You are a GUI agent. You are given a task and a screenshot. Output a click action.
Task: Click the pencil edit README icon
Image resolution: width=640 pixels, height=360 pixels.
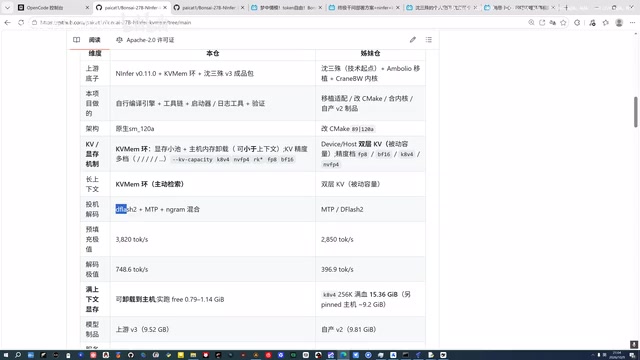(x=413, y=40)
